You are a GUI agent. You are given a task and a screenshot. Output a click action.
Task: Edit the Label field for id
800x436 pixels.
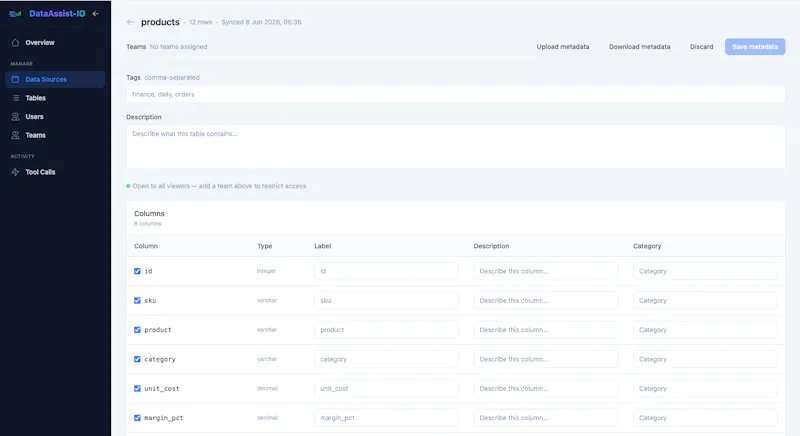(386, 271)
